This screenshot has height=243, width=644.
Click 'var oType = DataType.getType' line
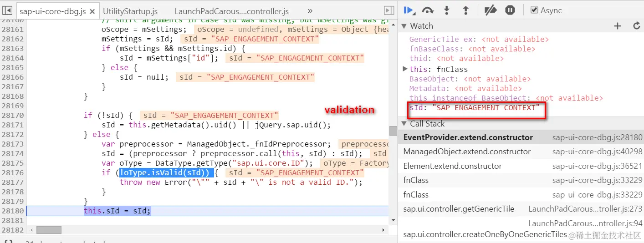pos(207,163)
